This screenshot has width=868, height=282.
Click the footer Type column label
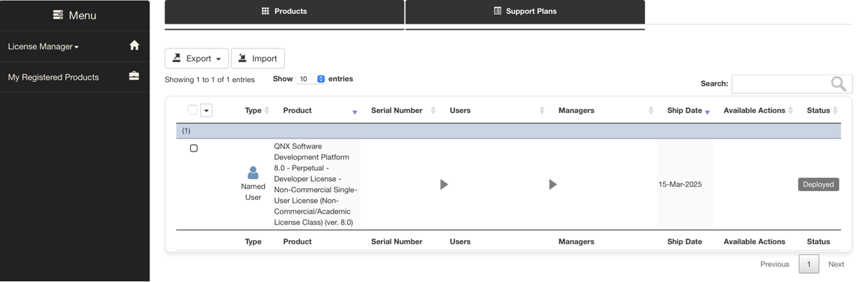(x=253, y=241)
